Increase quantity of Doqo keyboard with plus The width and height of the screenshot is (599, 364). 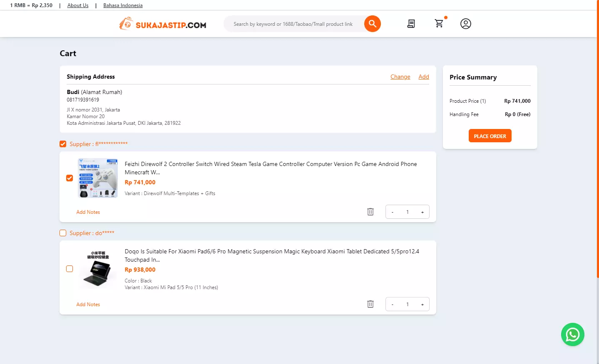(x=422, y=305)
